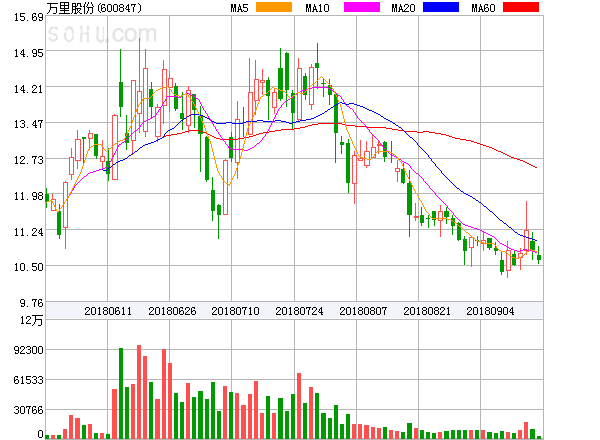Click the 20180710 date label

click(235, 311)
